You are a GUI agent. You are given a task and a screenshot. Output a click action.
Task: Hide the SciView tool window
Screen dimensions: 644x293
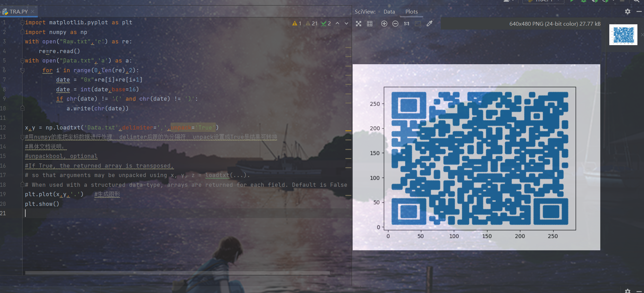pyautogui.click(x=639, y=11)
